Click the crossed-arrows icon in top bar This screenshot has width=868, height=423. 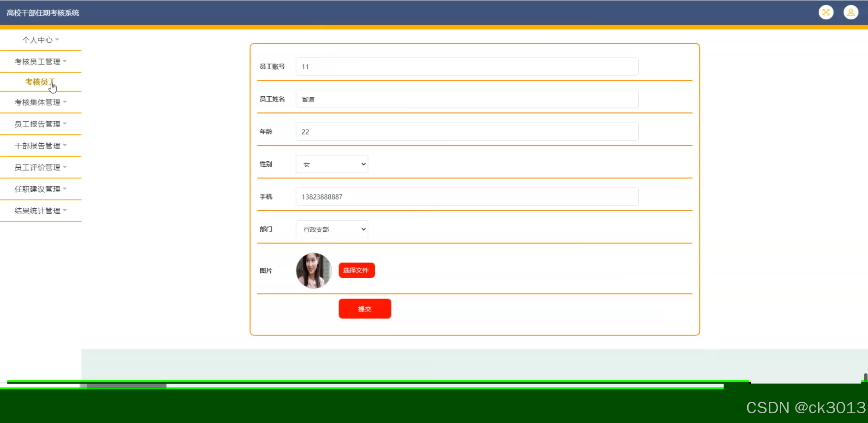(x=826, y=12)
